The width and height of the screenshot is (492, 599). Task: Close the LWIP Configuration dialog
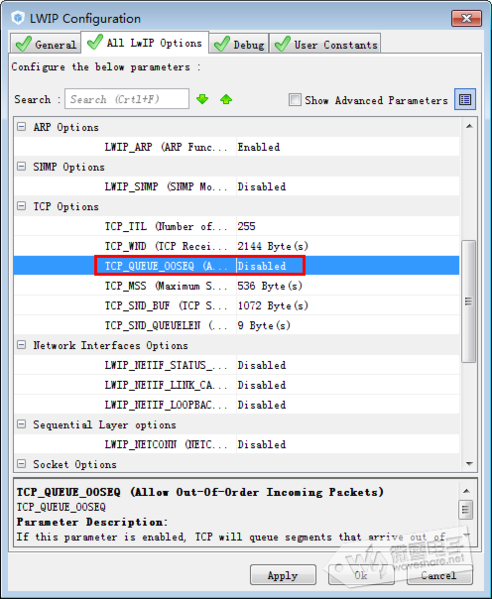[466, 18]
